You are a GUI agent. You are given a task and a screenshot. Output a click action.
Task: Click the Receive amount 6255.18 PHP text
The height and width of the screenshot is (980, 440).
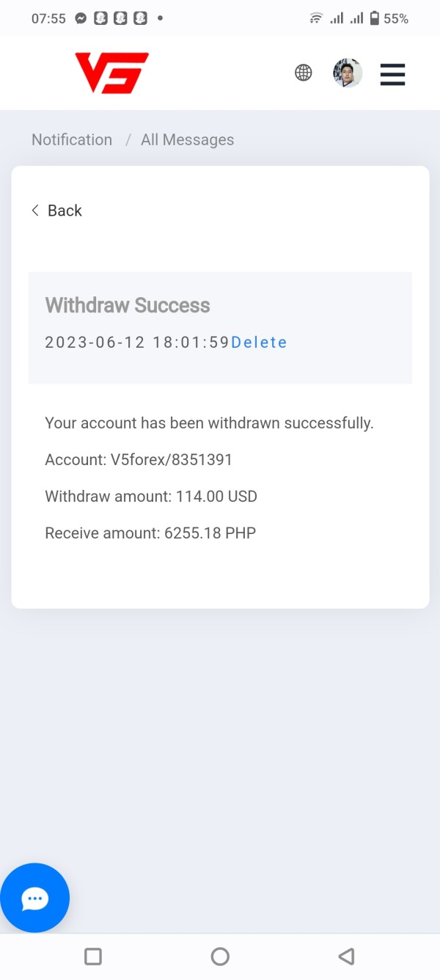pyautogui.click(x=150, y=533)
